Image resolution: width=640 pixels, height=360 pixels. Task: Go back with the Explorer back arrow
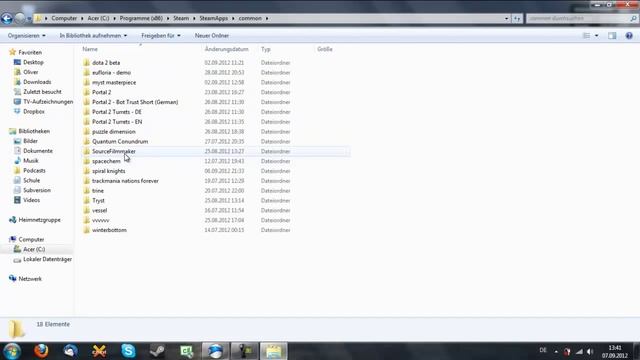coord(7,18)
